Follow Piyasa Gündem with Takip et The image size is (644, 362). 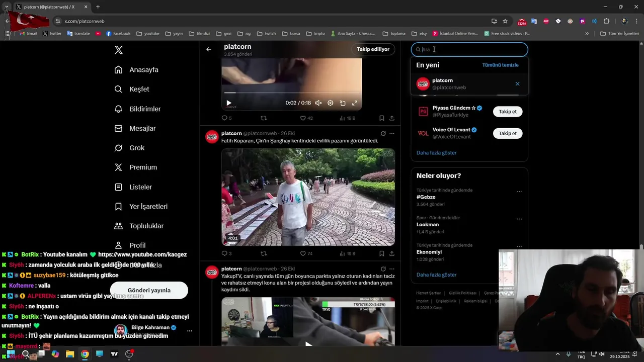tap(508, 112)
